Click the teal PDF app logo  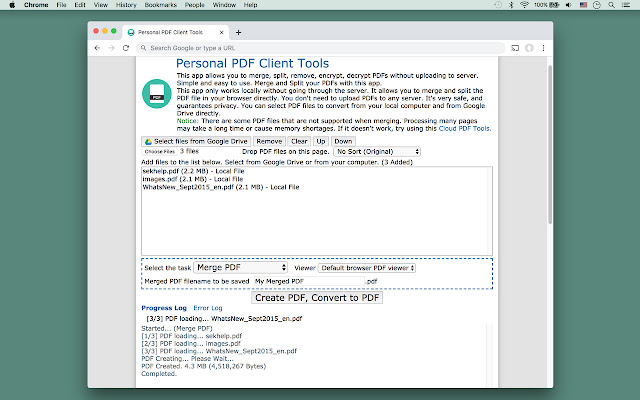pyautogui.click(x=157, y=93)
